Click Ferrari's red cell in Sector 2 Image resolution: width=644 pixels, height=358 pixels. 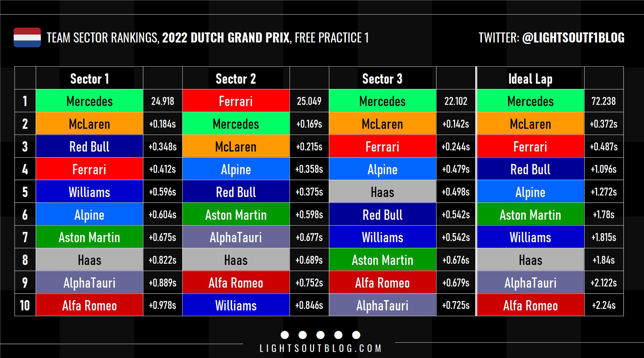236,101
